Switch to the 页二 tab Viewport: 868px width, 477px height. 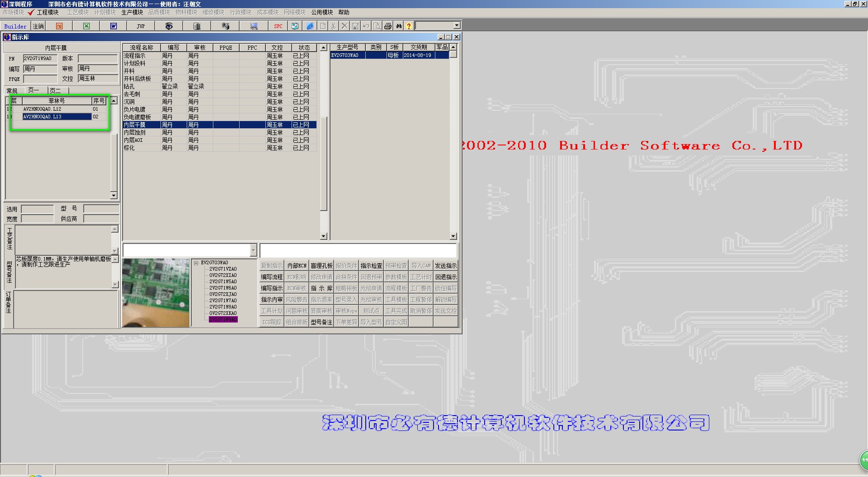click(x=55, y=90)
